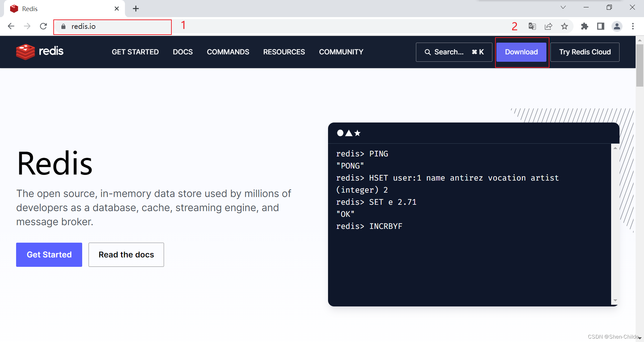Bookmark this page with star icon
The height and width of the screenshot is (342, 644).
(565, 26)
